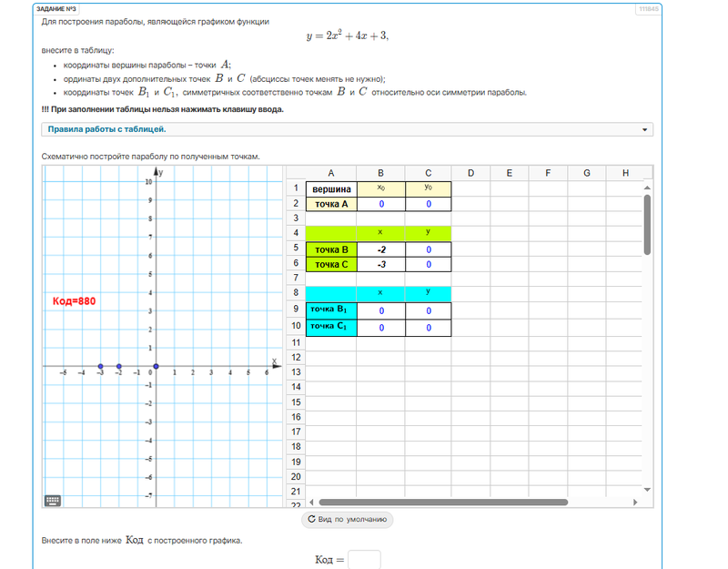Image resolution: width=728 pixels, height=569 pixels.
Task: Select the blue point at the origin
Action: [x=157, y=366]
